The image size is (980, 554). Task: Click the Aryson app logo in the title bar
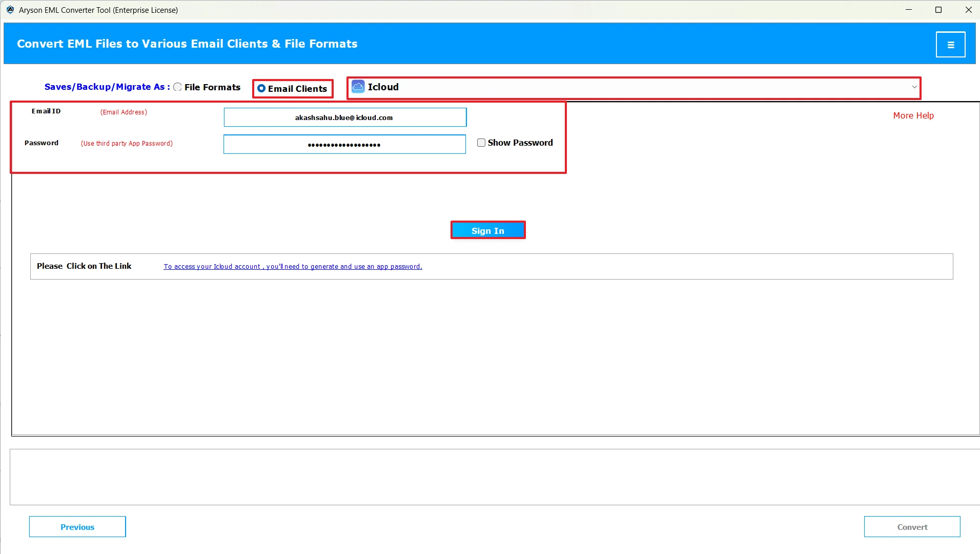pos(10,10)
